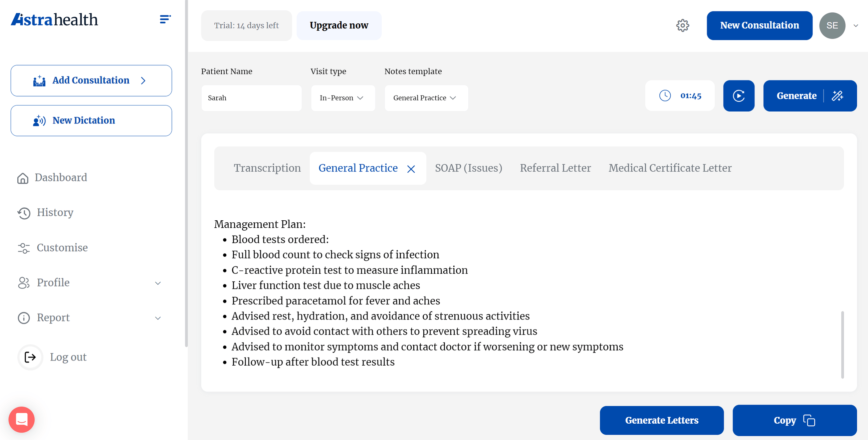Open the chat support bubble
The image size is (868, 440).
tap(21, 419)
